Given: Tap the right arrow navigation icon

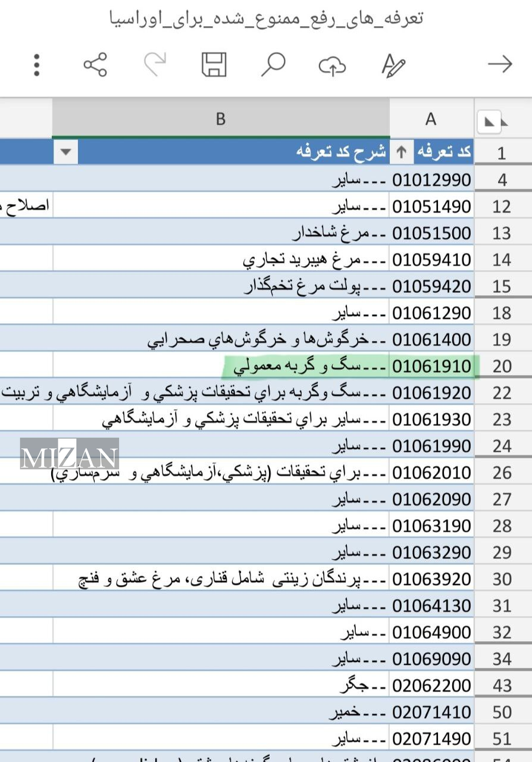Looking at the screenshot, I should tap(499, 64).
